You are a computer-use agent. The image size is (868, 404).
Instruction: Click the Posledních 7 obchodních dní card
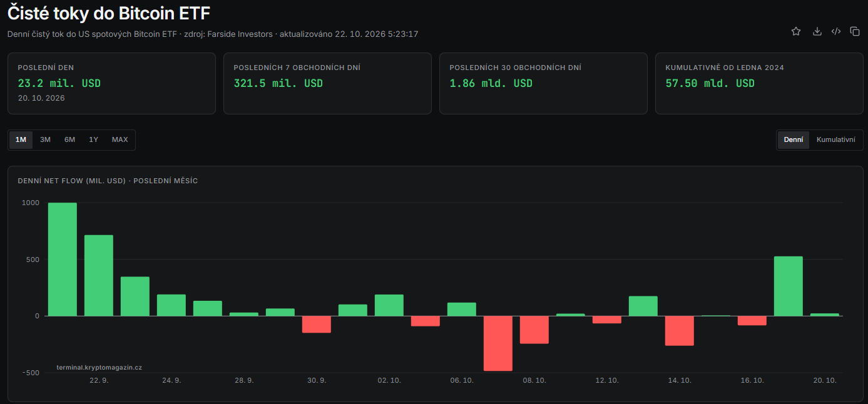tap(327, 83)
